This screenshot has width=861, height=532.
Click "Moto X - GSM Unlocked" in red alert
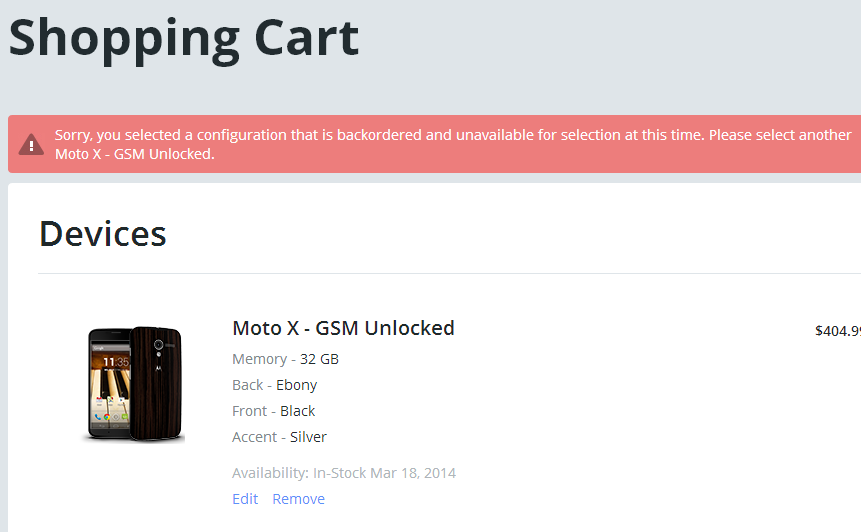(135, 154)
